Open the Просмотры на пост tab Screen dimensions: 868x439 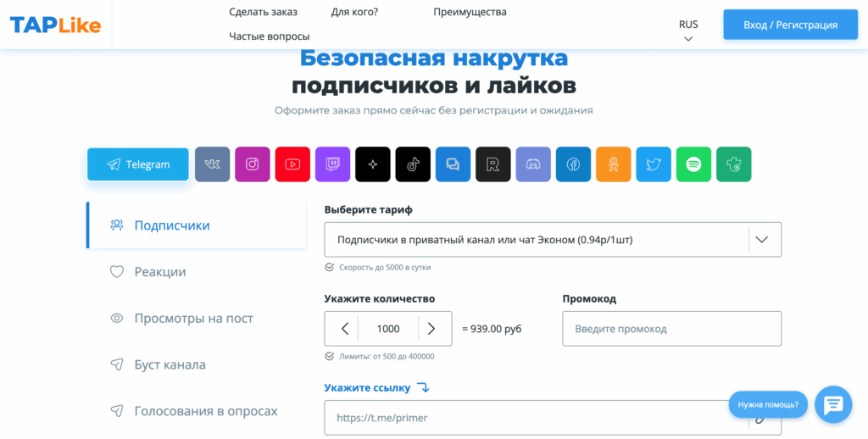pos(193,319)
